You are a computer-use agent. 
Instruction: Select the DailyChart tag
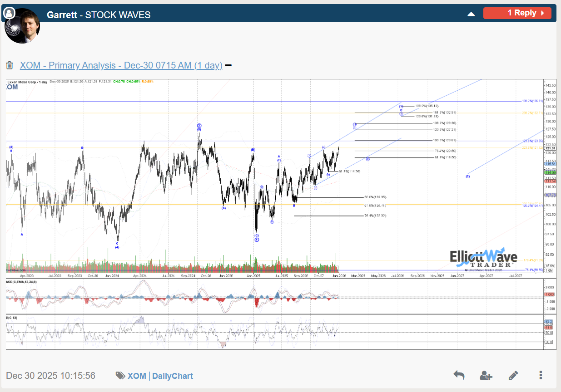[173, 376]
